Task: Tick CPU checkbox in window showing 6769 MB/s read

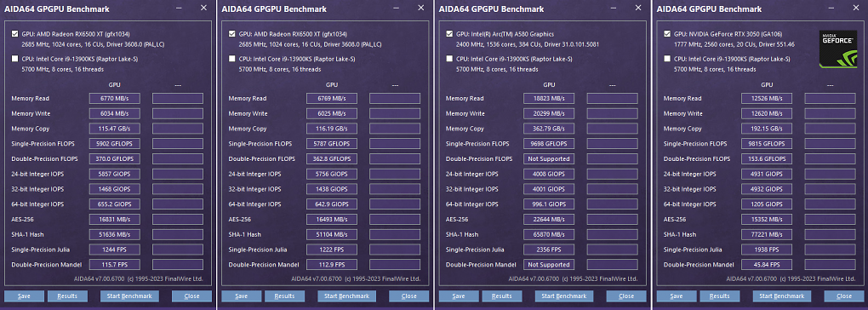Action: tap(232, 59)
